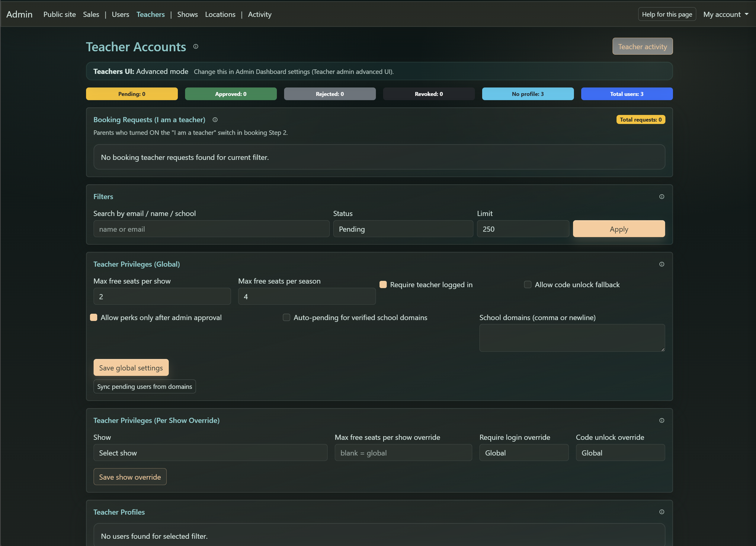The width and height of the screenshot is (756, 546).
Task: Click the Teacher Profiles info icon
Action: click(662, 512)
